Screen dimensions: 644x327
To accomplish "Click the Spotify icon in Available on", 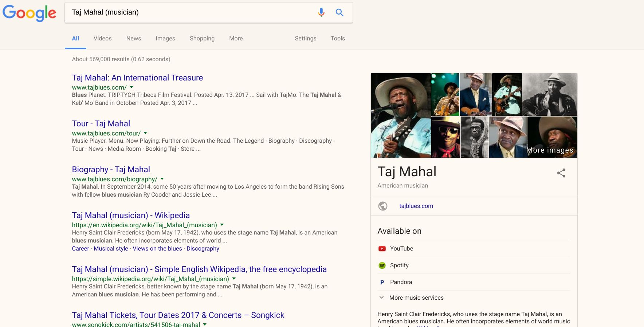I will [382, 265].
